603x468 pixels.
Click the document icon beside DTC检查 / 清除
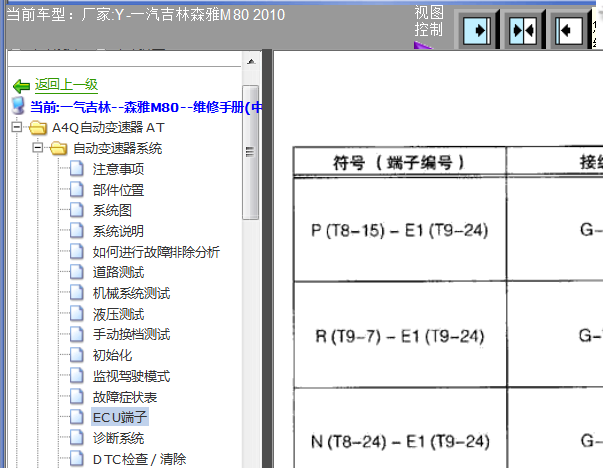click(x=77, y=458)
